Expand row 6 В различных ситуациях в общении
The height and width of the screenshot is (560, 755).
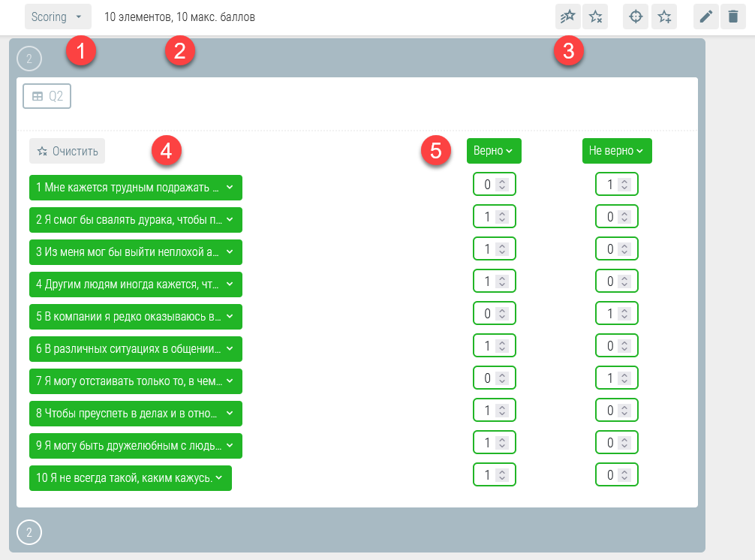(135, 348)
